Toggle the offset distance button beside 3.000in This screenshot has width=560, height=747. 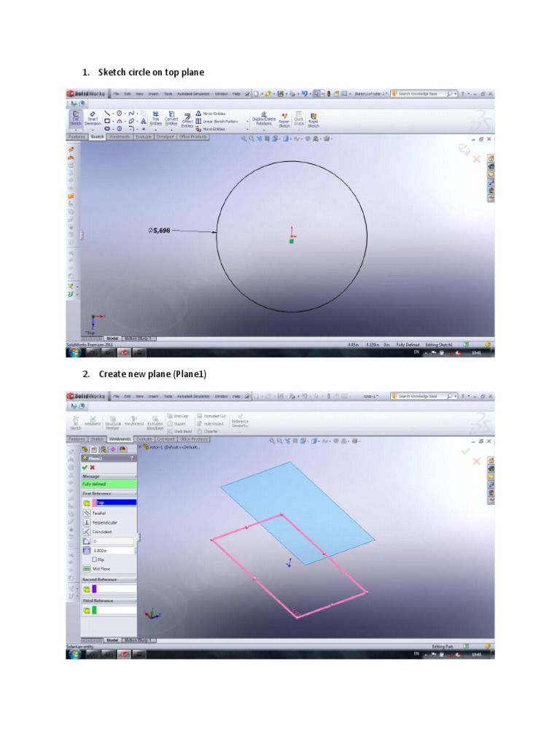87,550
